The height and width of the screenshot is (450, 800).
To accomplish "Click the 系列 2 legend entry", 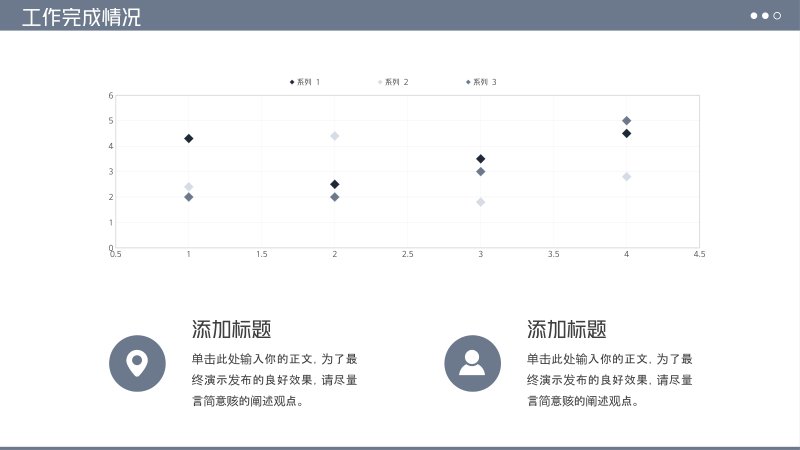I will pos(393,82).
